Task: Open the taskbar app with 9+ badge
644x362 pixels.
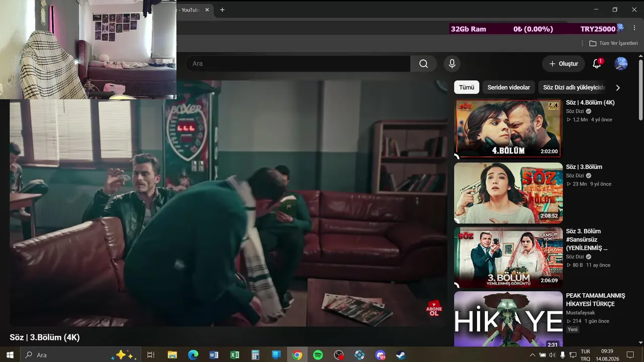Action: tap(380, 355)
